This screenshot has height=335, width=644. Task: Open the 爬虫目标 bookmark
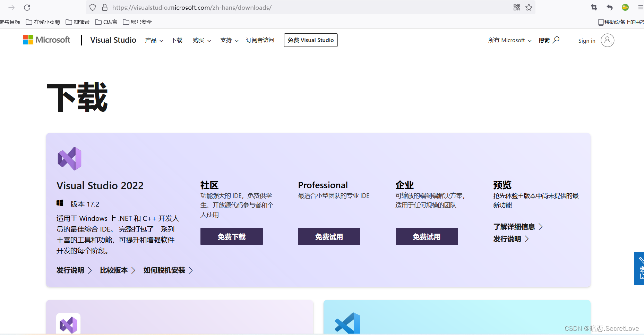[10, 22]
